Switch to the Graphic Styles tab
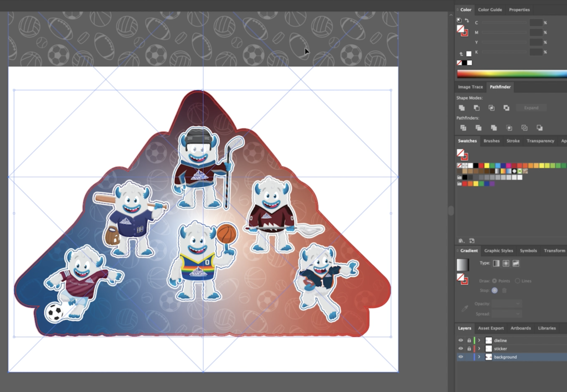Viewport: 567px width, 392px height. click(x=498, y=251)
